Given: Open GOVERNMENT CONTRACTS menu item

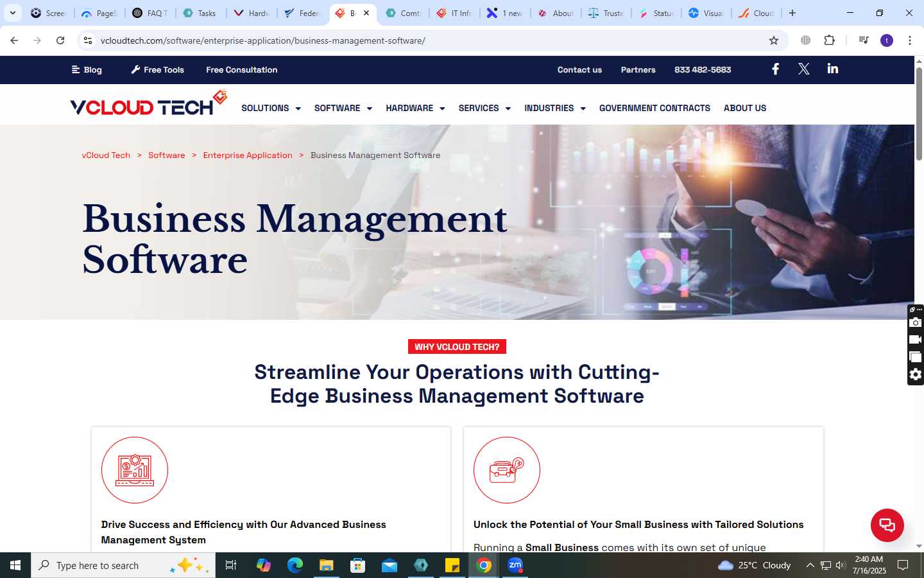Looking at the screenshot, I should coord(654,108).
